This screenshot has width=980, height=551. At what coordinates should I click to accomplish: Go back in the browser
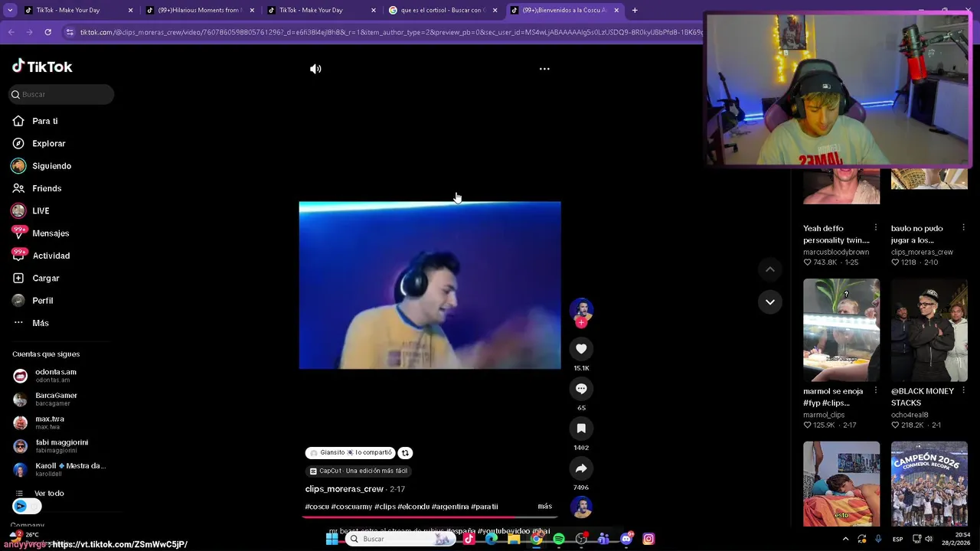[11, 32]
